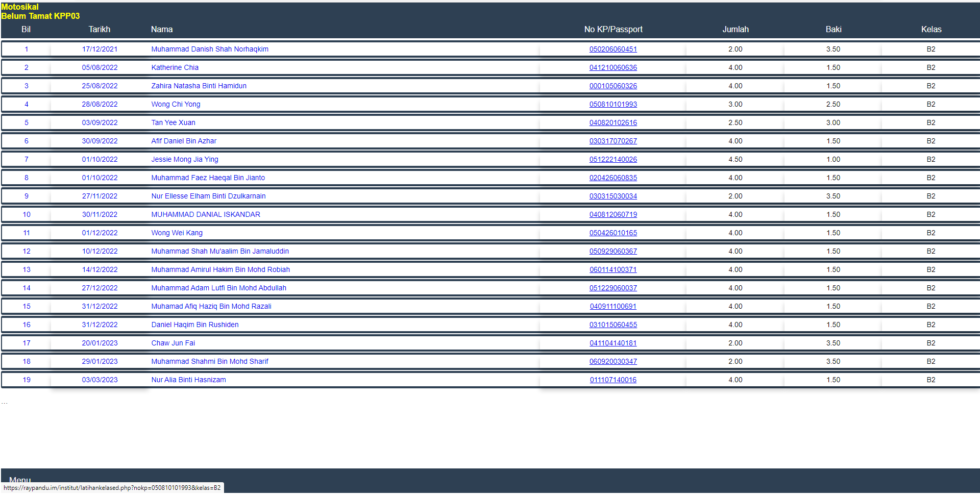This screenshot has height=497, width=980.
Task: Click the Kelas column header
Action: click(931, 30)
